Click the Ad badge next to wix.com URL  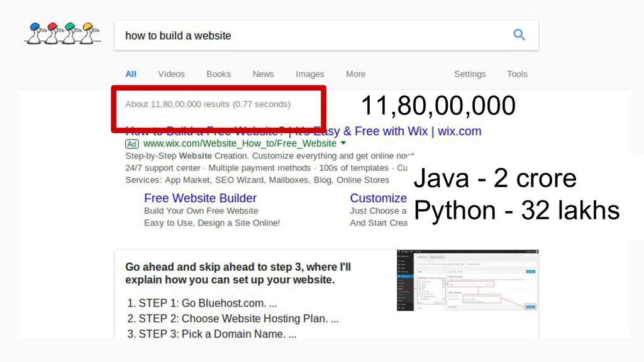pyautogui.click(x=132, y=144)
